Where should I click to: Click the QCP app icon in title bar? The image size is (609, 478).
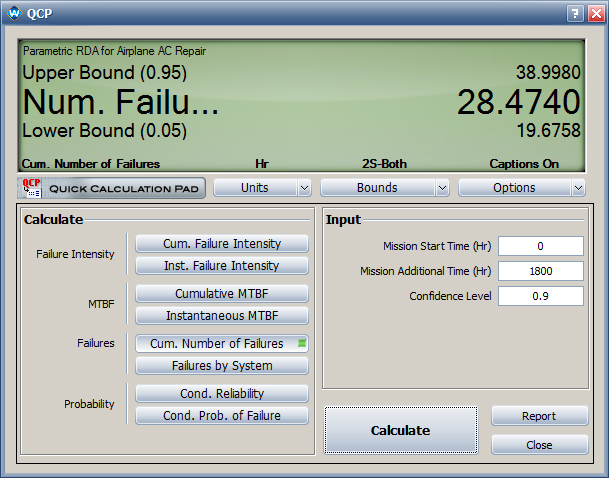(x=14, y=13)
